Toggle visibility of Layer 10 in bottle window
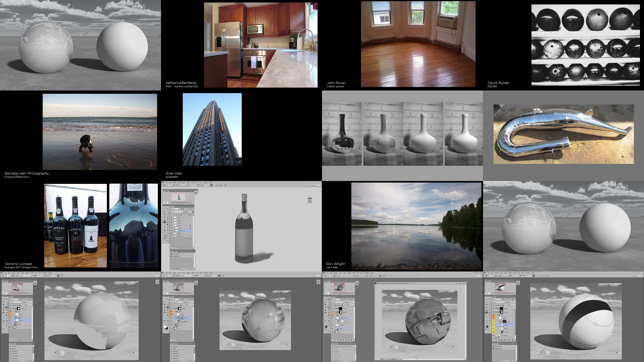 (x=171, y=231)
